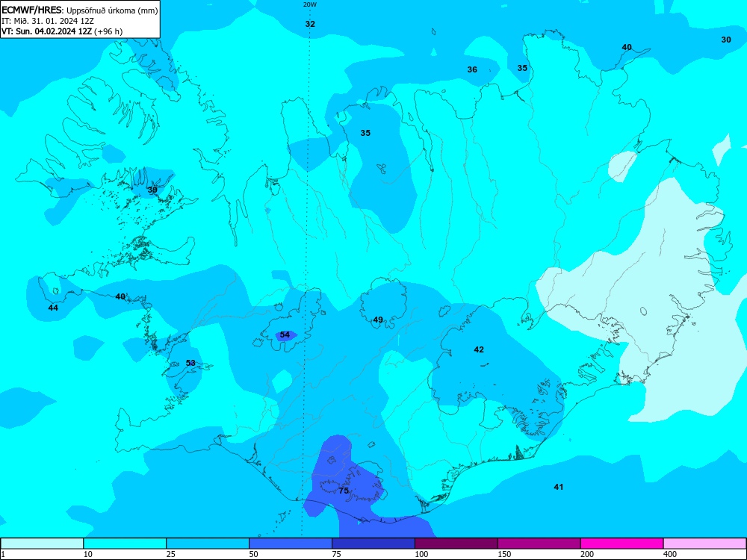747x560 pixels.
Task: Click the dark purple 100–150 mm legend swatch
Action: [x=456, y=544]
